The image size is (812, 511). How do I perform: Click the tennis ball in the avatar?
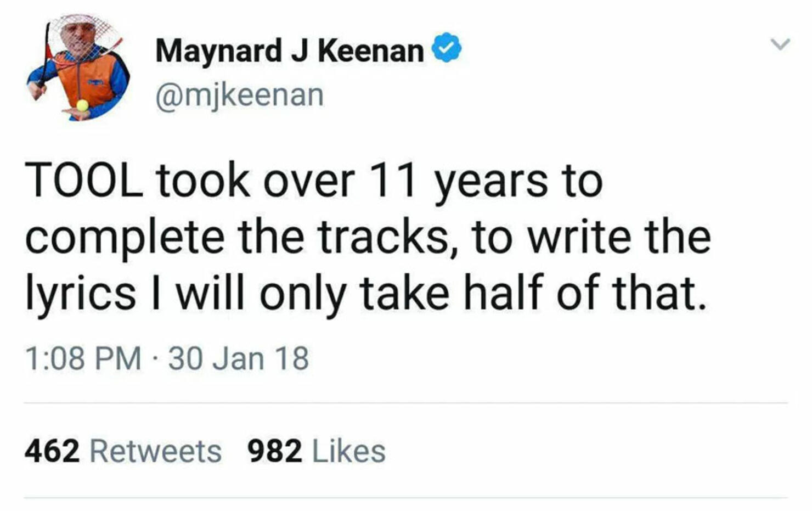click(x=82, y=105)
